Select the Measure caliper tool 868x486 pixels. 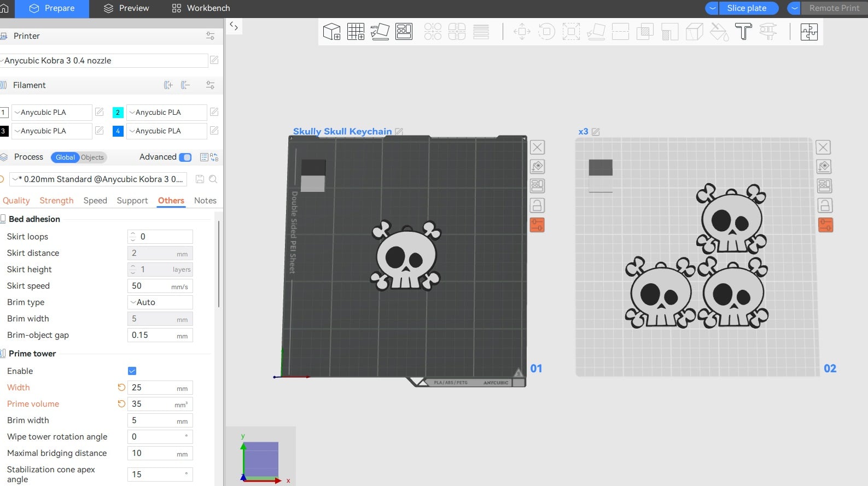pos(768,32)
